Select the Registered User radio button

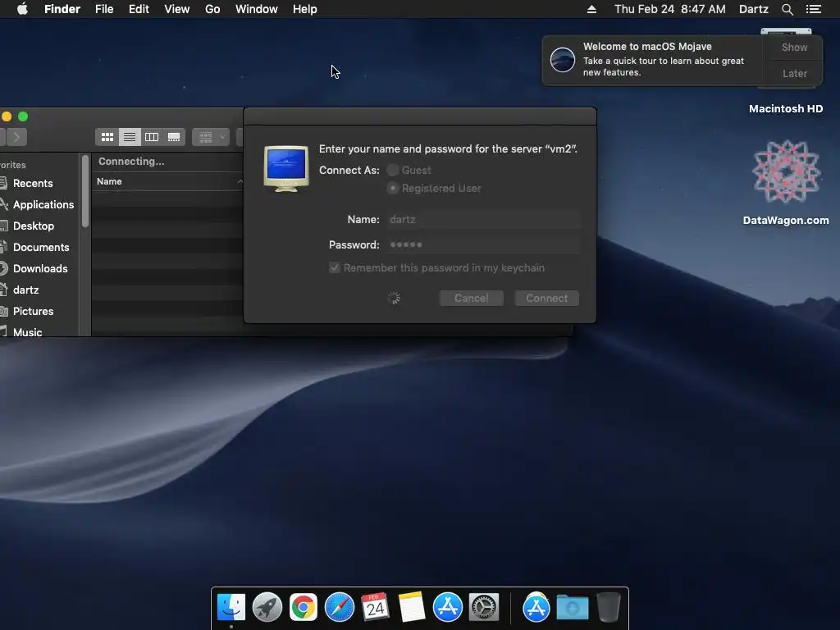point(393,188)
